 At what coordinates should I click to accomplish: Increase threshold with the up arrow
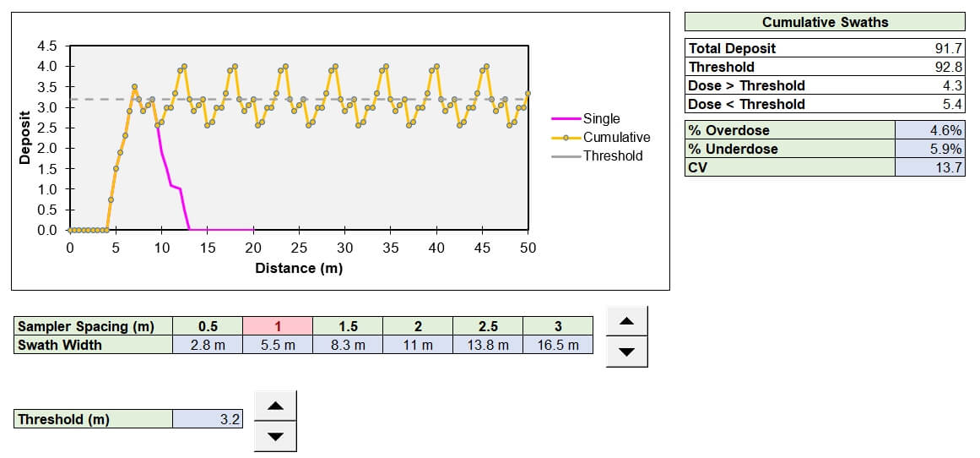pos(275,406)
